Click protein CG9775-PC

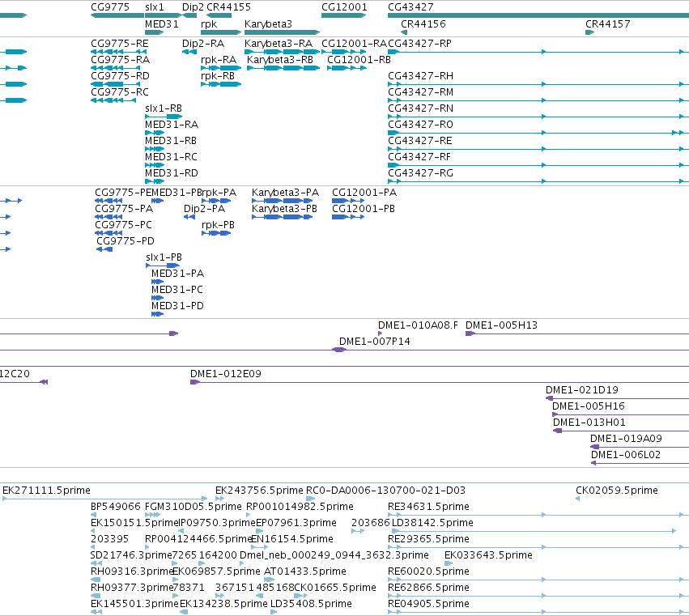108,233
